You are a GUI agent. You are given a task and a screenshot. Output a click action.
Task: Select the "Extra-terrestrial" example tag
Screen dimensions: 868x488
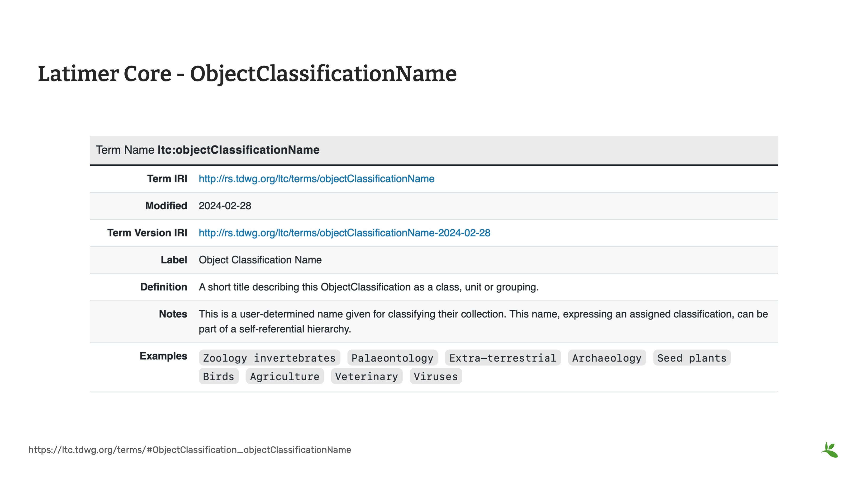click(503, 358)
